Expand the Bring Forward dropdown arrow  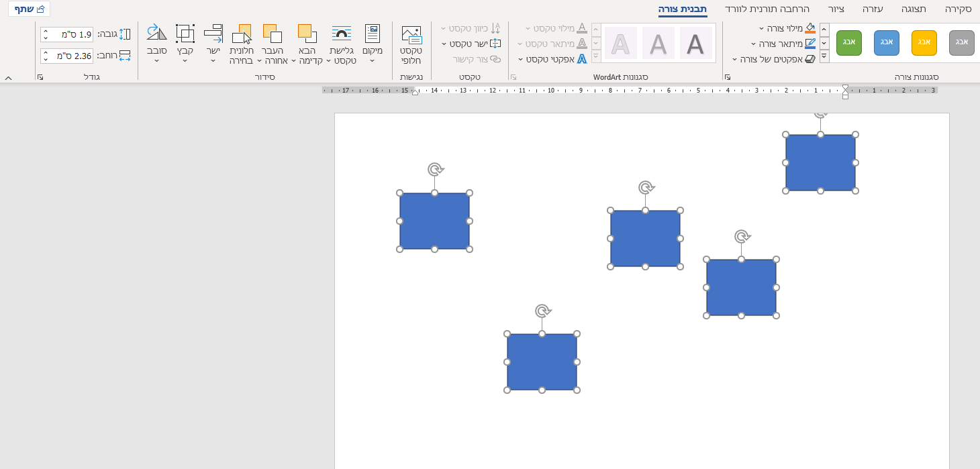tap(295, 60)
